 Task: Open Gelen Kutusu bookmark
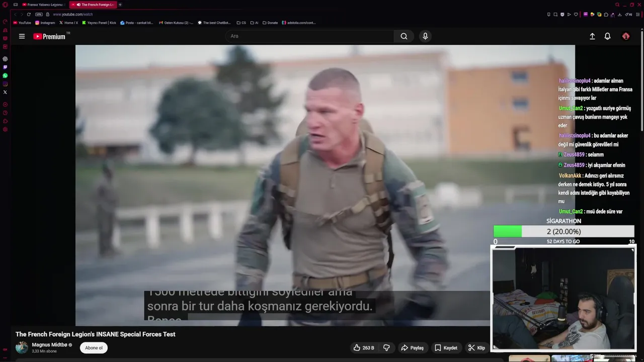click(x=176, y=23)
